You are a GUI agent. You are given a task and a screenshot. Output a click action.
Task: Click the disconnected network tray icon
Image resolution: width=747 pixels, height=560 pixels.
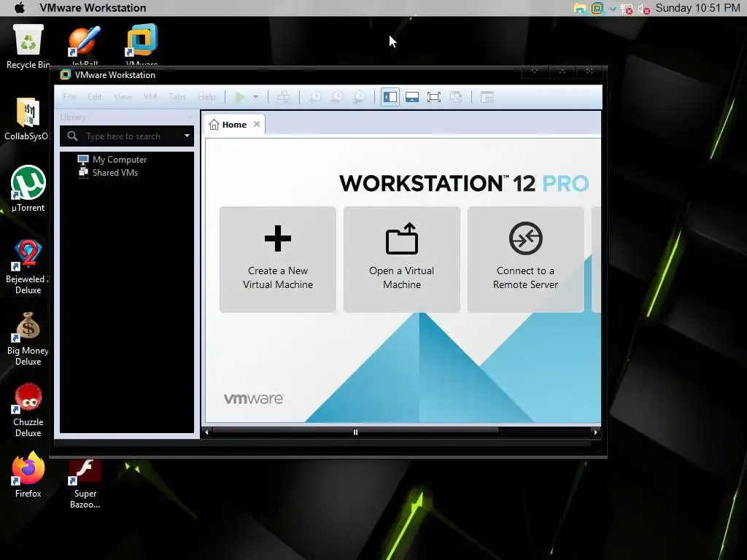(627, 9)
